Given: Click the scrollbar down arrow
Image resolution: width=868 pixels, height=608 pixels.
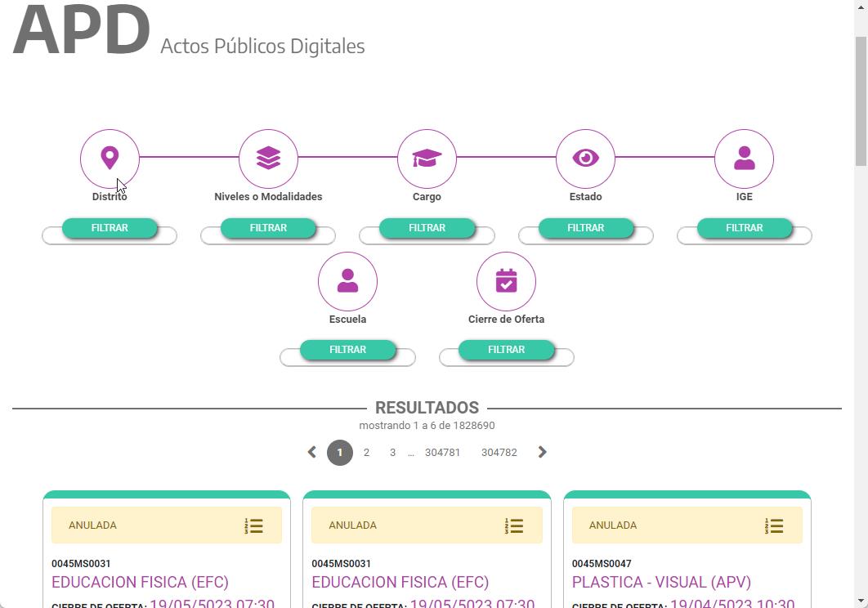Looking at the screenshot, I should (861, 601).
